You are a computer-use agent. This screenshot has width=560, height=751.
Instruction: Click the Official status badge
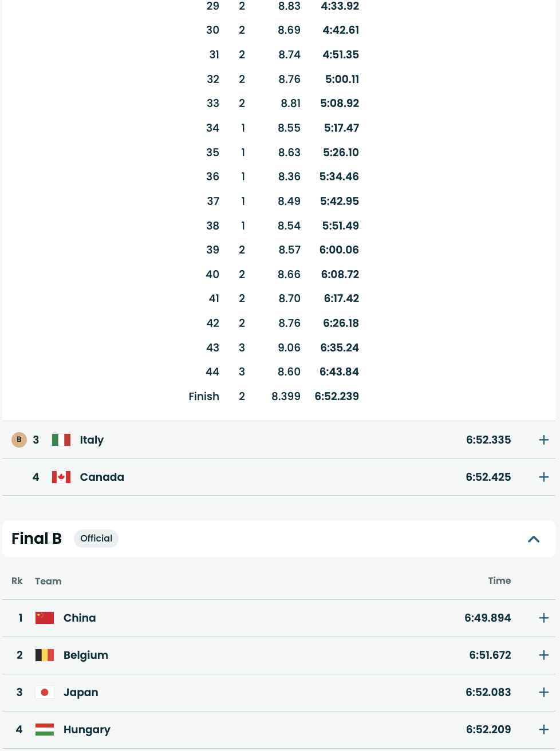(x=96, y=539)
